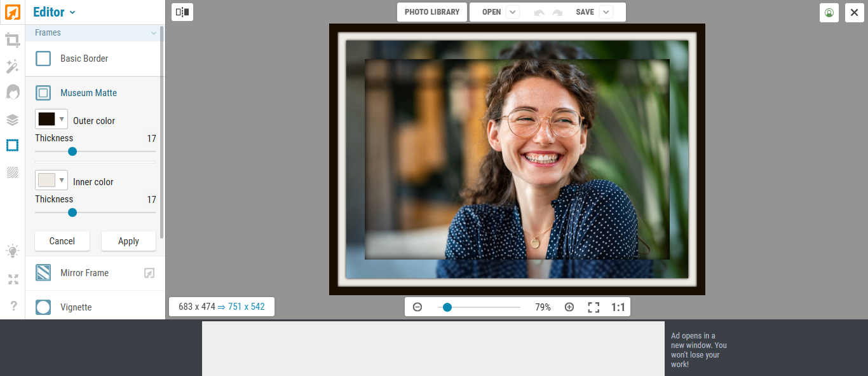Click the user account icon
The height and width of the screenshot is (376, 868).
point(829,13)
